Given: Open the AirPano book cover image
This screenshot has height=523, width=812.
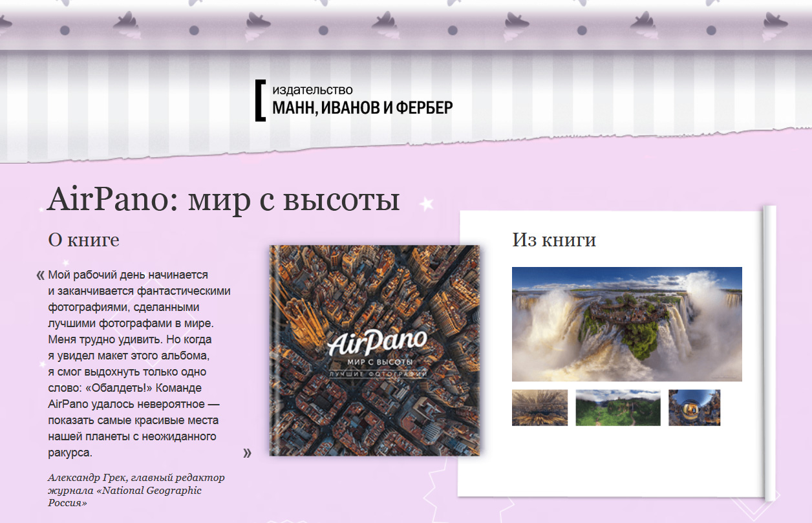Looking at the screenshot, I should click(376, 350).
